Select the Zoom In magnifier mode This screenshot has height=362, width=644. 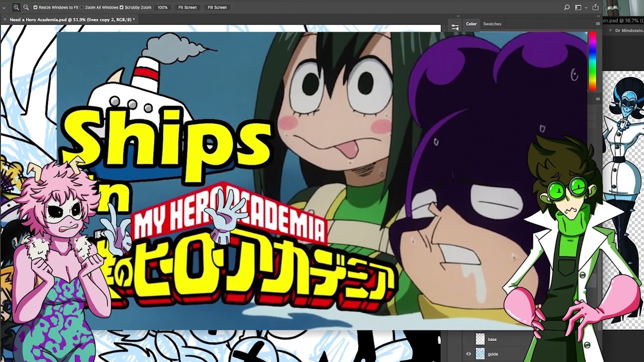[16, 7]
